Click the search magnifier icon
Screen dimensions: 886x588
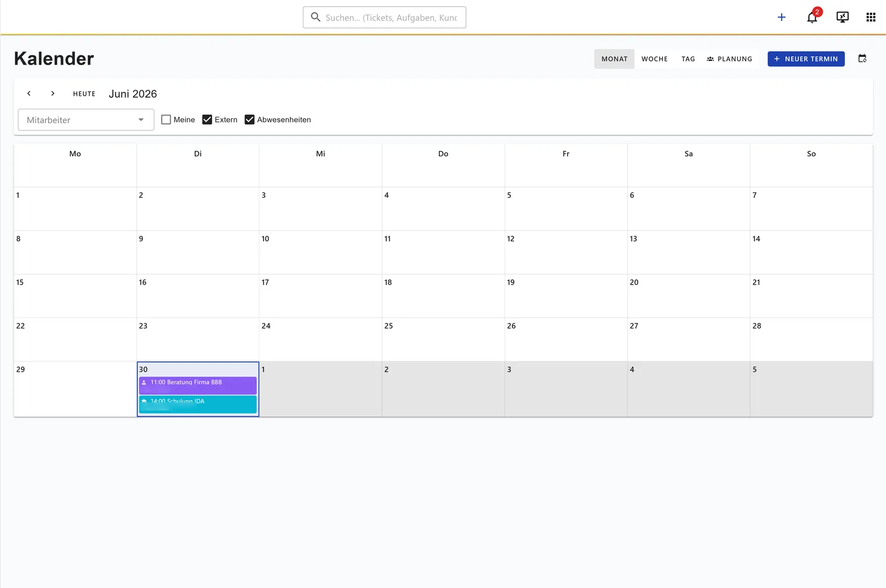(316, 17)
